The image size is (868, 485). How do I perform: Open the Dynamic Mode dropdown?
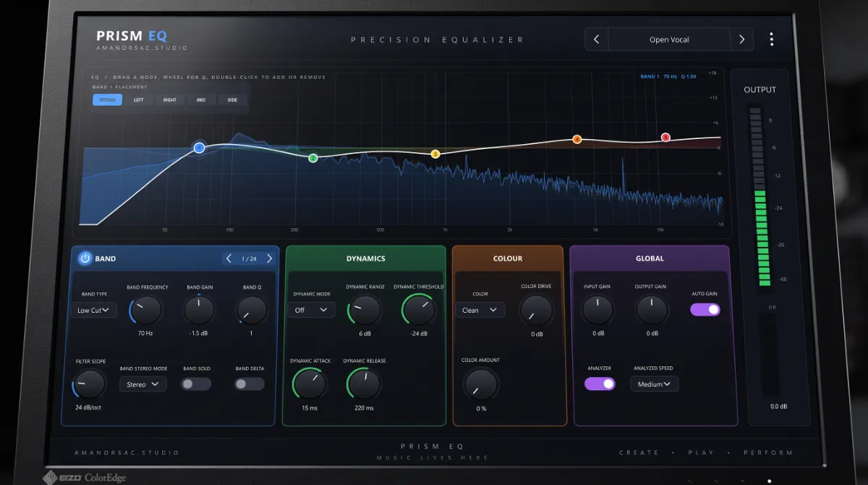coord(311,310)
